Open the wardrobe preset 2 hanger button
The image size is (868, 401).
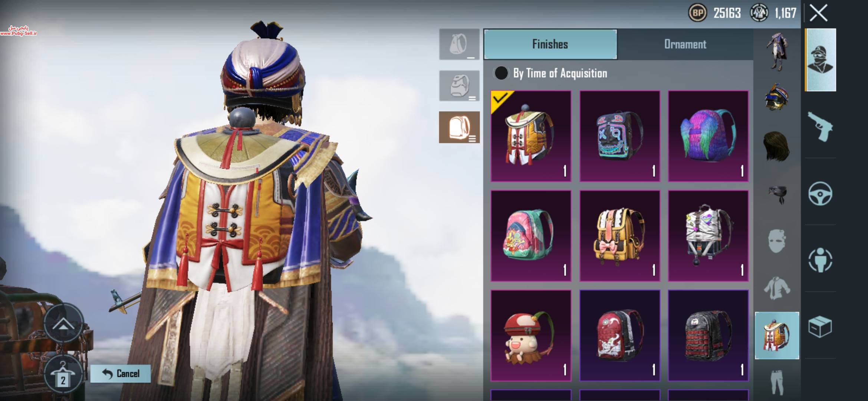click(x=63, y=374)
